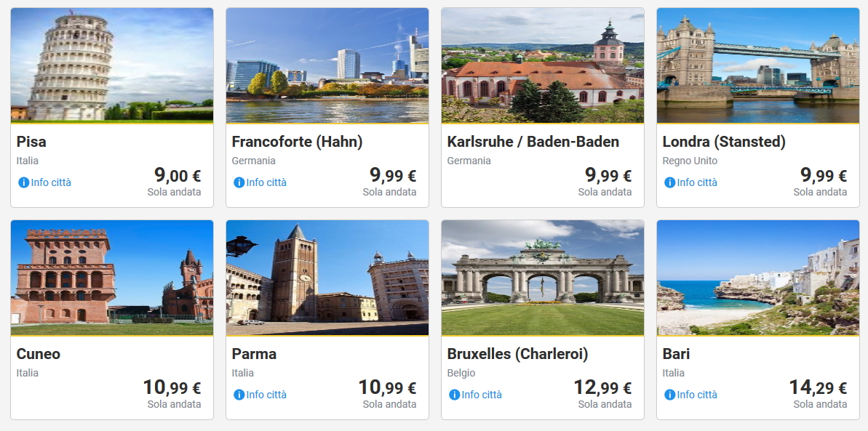868x431 pixels.
Task: Open the Bari coastline photo
Action: coord(758,278)
